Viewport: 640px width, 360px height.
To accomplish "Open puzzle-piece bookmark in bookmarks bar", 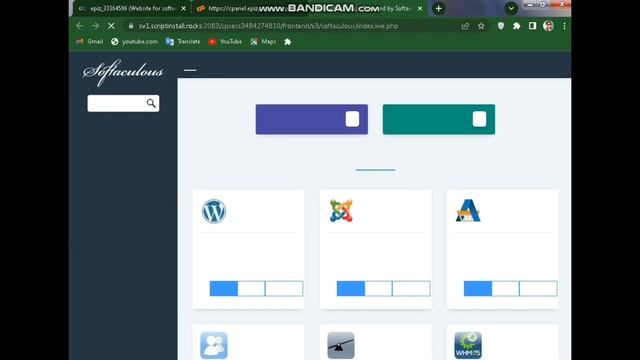I will (287, 42).
